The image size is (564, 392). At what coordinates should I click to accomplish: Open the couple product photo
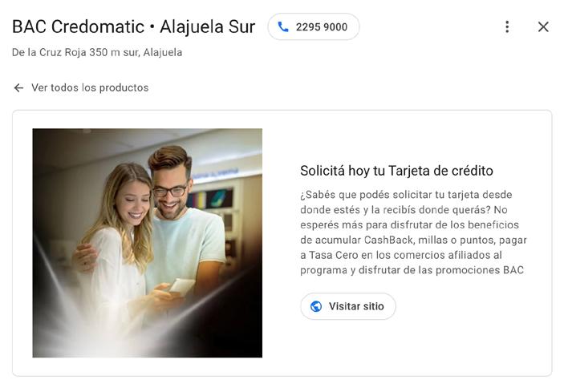(148, 243)
